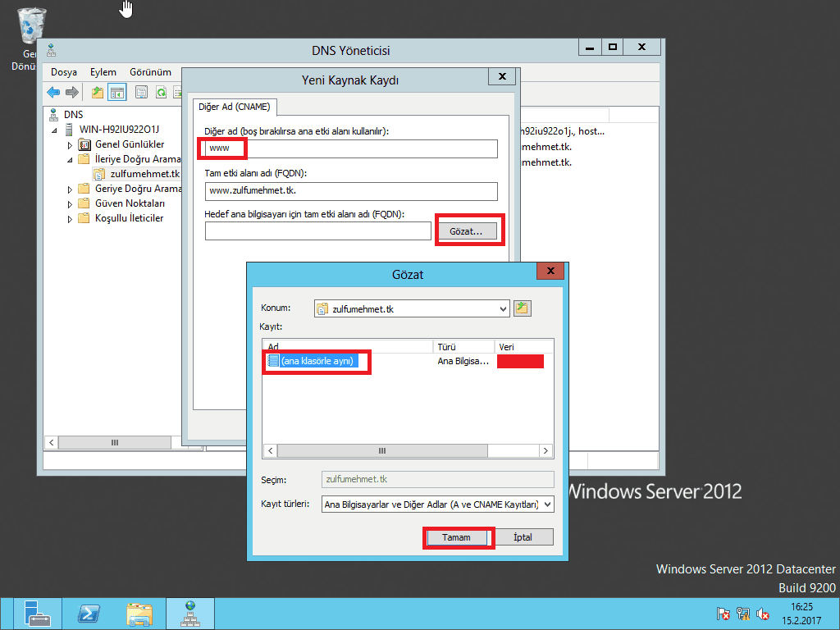840x630 pixels.
Task: Open the Dosya menu
Action: (64, 72)
